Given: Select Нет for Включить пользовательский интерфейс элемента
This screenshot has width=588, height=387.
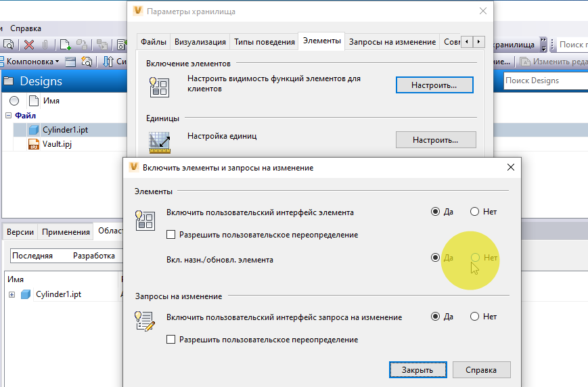Looking at the screenshot, I should pyautogui.click(x=474, y=212).
